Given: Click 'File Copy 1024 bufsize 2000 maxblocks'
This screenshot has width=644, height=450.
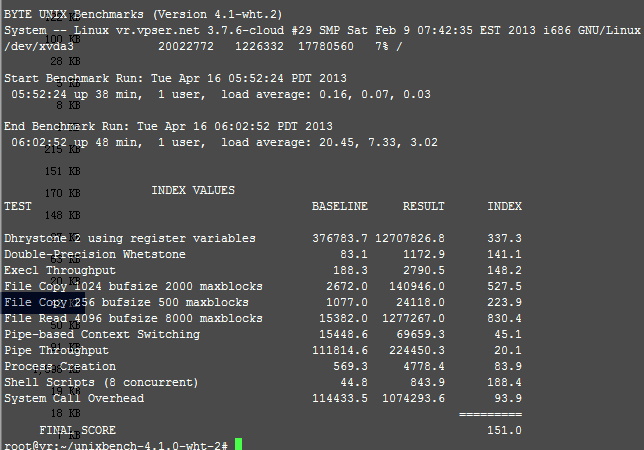Looking at the screenshot, I should 133,287.
